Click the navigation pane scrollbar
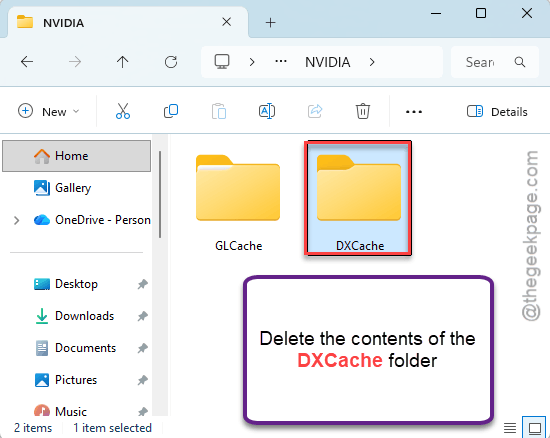Viewport: 550px width, 438px height. tap(160, 194)
